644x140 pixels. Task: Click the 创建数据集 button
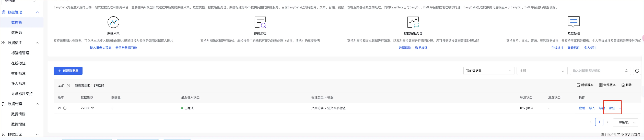(x=68, y=71)
